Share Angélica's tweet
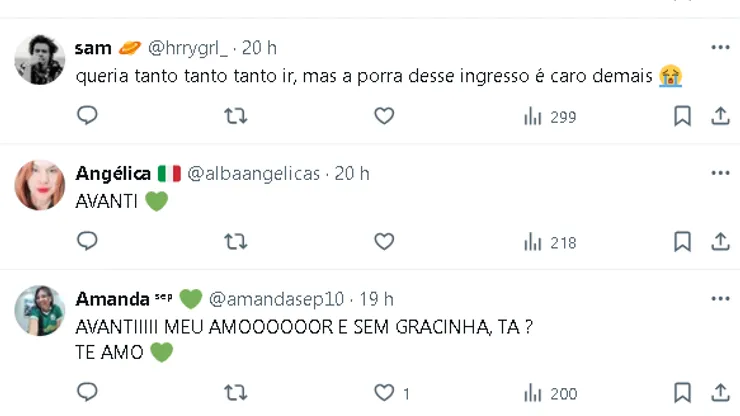This screenshot has height=416, width=740. tap(720, 241)
